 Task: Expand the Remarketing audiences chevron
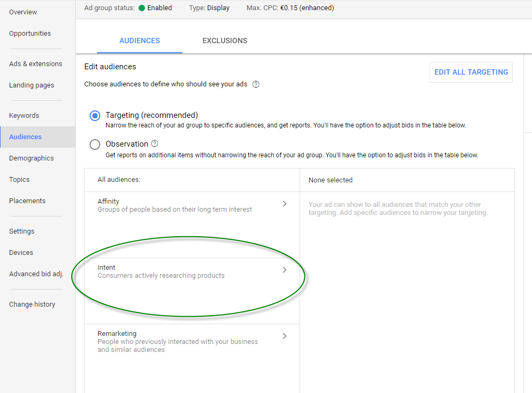click(285, 336)
